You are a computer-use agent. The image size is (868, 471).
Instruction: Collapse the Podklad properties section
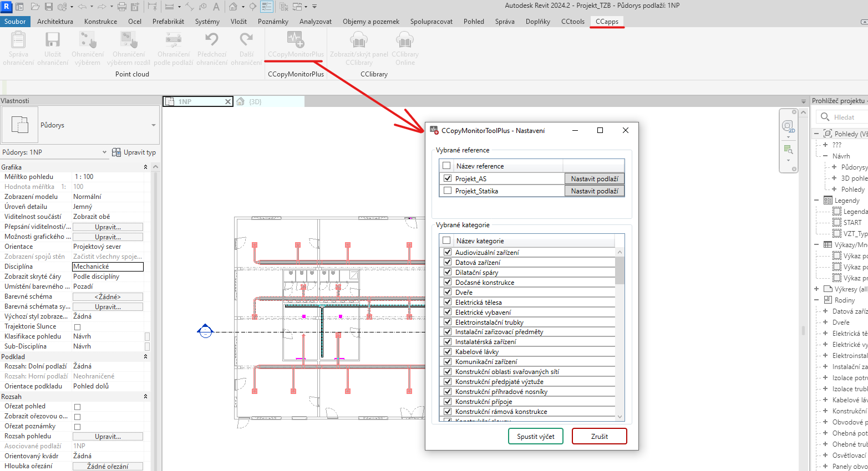(146, 356)
